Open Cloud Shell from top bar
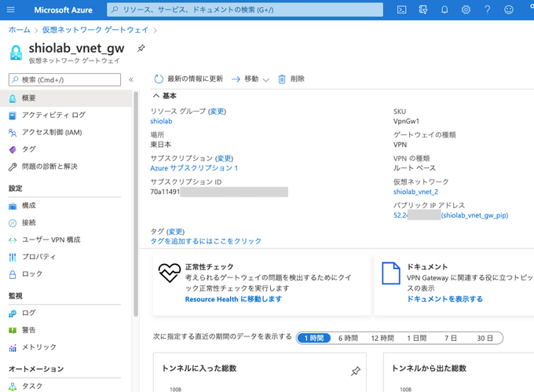This screenshot has width=534, height=392. pyautogui.click(x=402, y=9)
